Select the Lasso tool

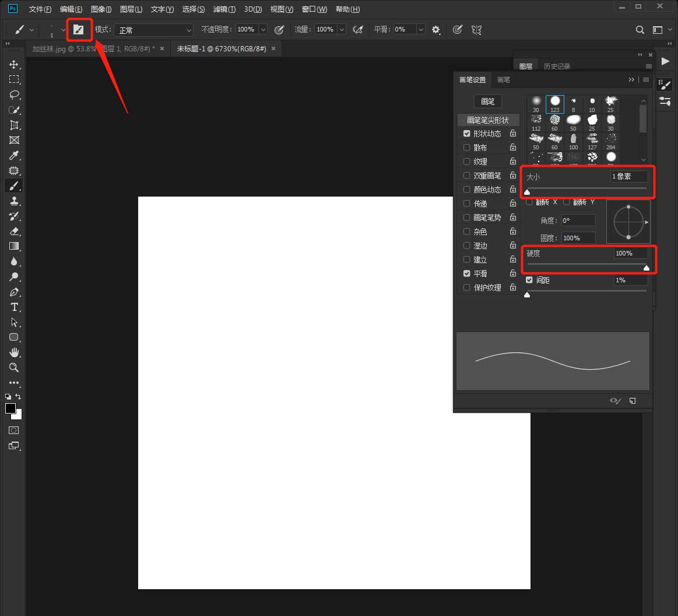14,94
